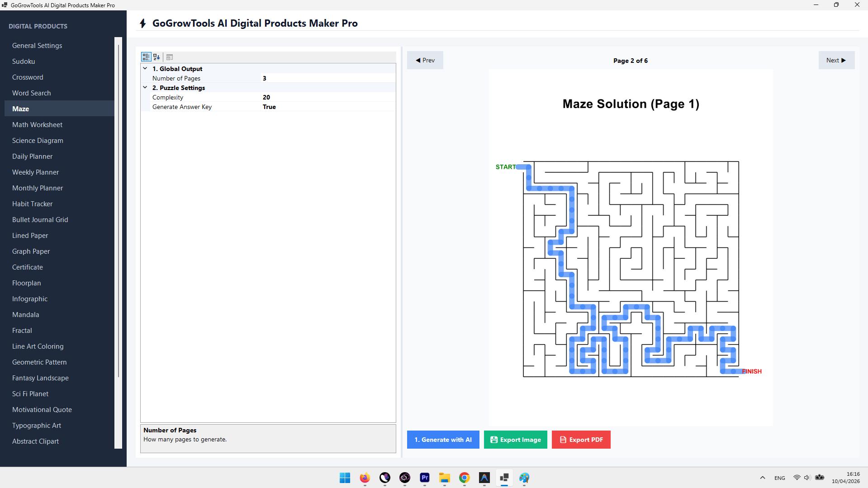
Task: Click the ENG language indicator
Action: 779,478
